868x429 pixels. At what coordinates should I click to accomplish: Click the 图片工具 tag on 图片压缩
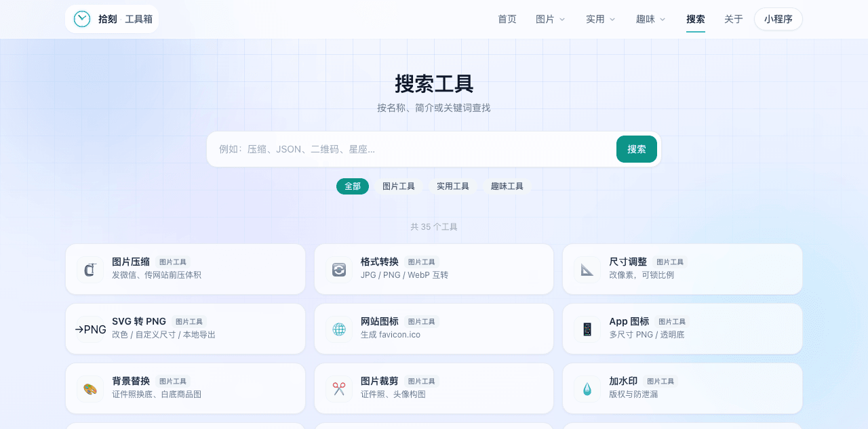[173, 262]
